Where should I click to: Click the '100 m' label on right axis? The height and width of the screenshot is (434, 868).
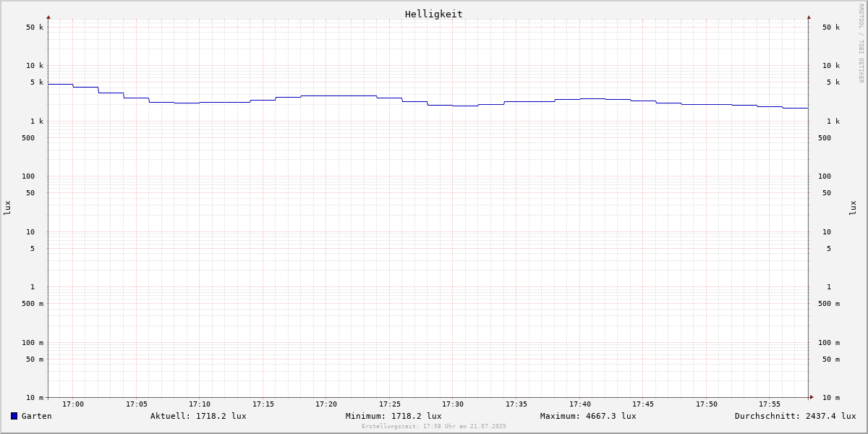pyautogui.click(x=829, y=343)
